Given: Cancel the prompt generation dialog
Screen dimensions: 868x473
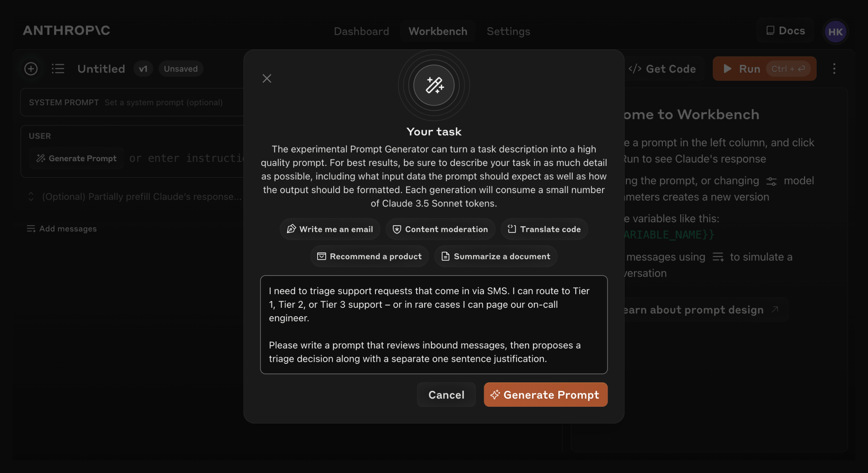Looking at the screenshot, I should pos(446,395).
